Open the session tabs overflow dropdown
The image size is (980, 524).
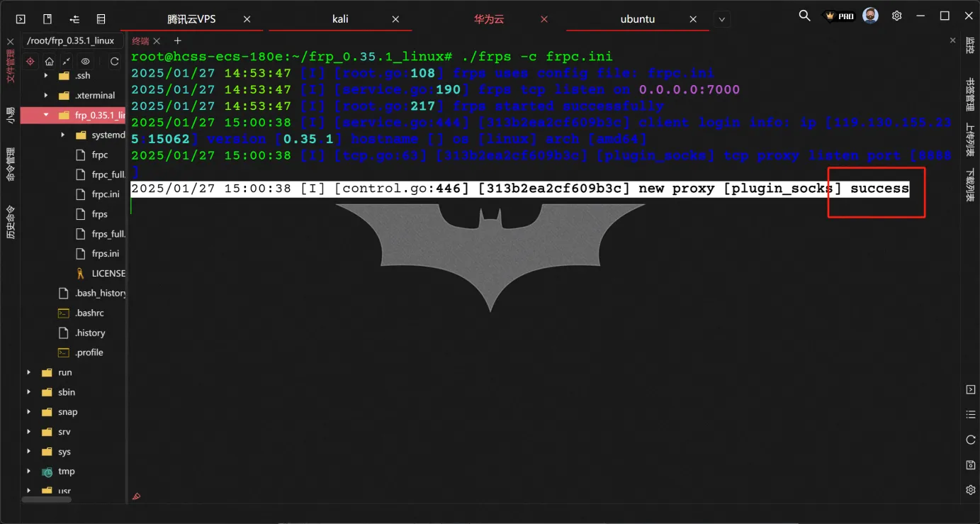[721, 19]
